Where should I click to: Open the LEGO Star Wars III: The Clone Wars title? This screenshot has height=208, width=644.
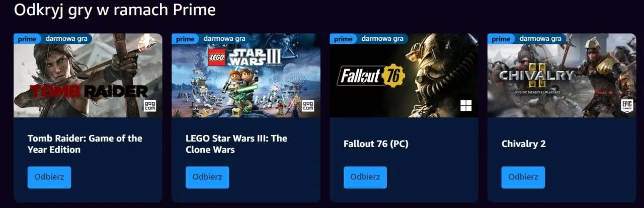pyautogui.click(x=236, y=144)
